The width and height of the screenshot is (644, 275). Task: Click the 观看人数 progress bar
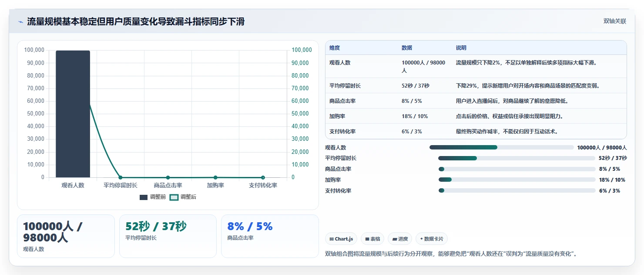(501, 147)
